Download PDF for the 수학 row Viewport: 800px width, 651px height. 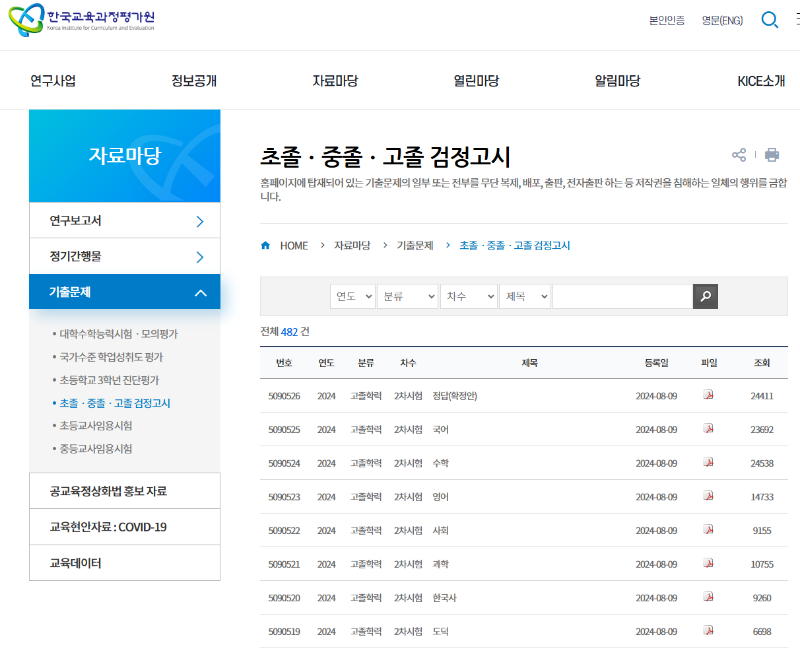point(708,462)
